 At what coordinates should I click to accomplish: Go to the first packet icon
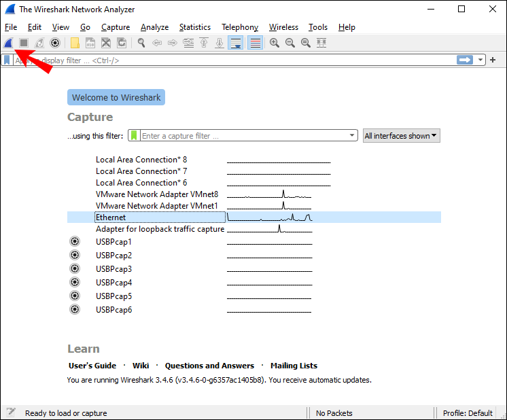(204, 43)
